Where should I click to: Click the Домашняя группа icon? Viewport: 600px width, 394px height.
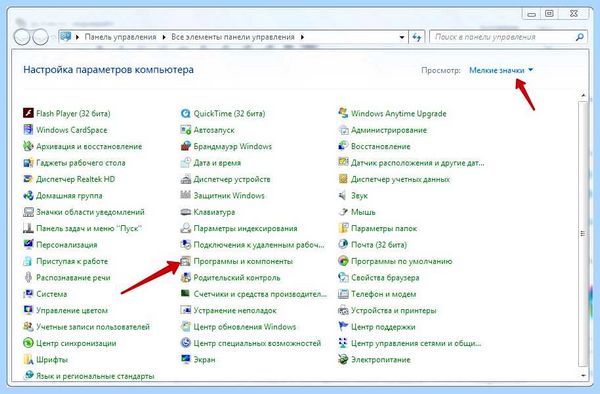28,195
